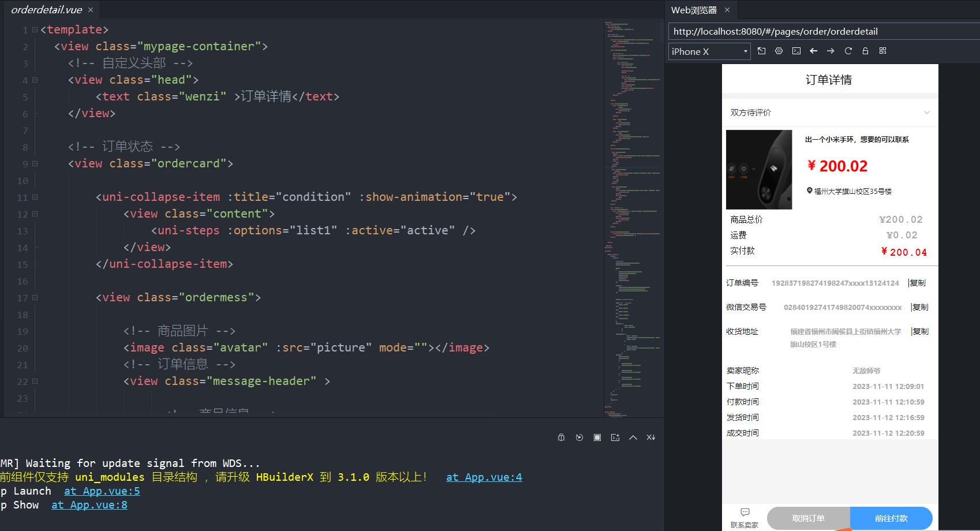
Task: Click the ￥200.02 product price
Action: point(837,166)
